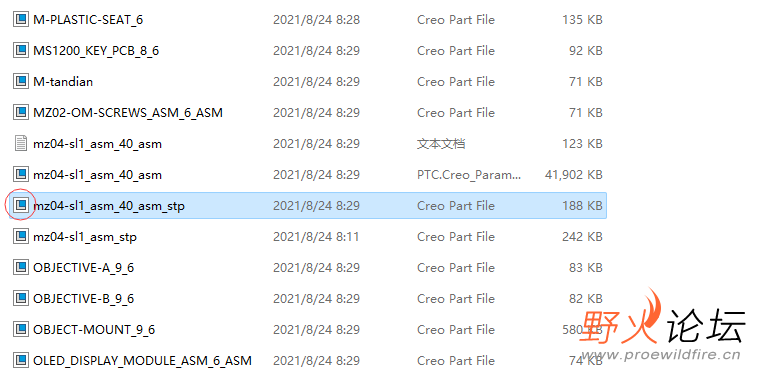Image resolution: width=765 pixels, height=371 pixels.
Task: Select the OLED_DISPLAY_MODULE_ASM_6_ASM icon
Action: [20, 361]
